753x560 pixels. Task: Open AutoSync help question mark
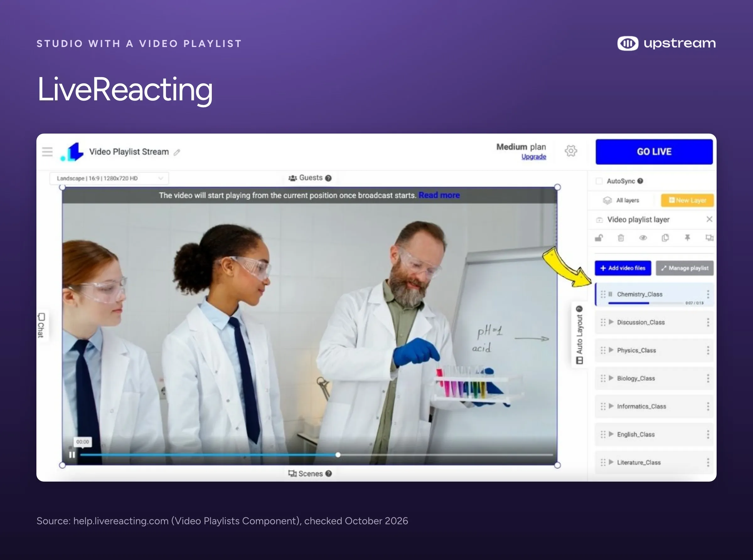[x=640, y=181]
